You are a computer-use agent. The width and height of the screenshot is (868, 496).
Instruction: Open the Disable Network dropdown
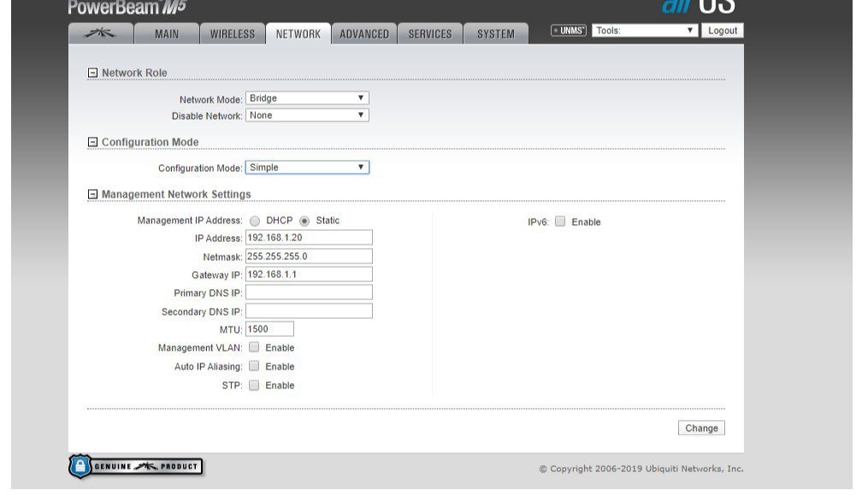point(307,115)
